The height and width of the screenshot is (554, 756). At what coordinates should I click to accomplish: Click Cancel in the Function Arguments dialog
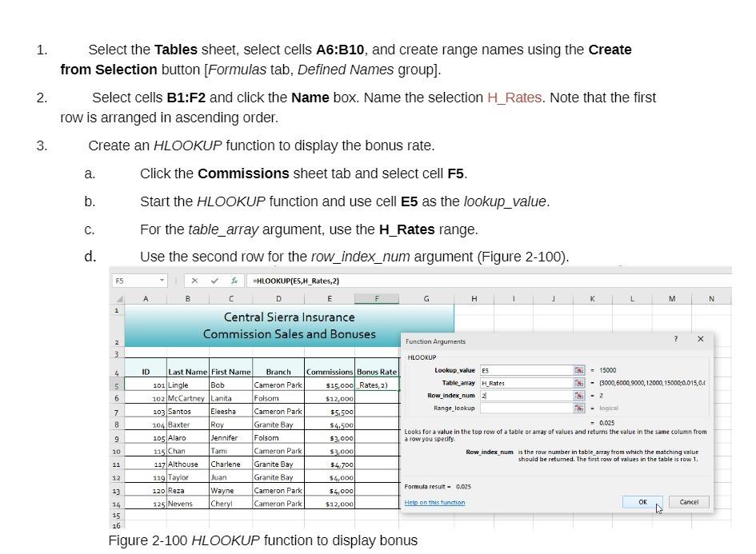pos(689,502)
